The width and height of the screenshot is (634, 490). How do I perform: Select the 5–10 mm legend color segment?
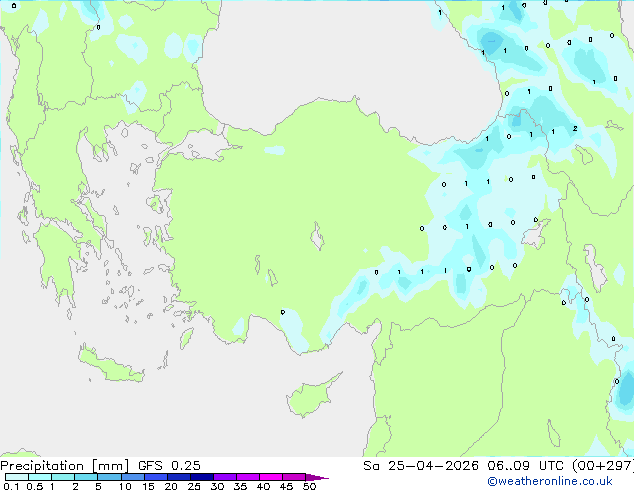pos(109,478)
